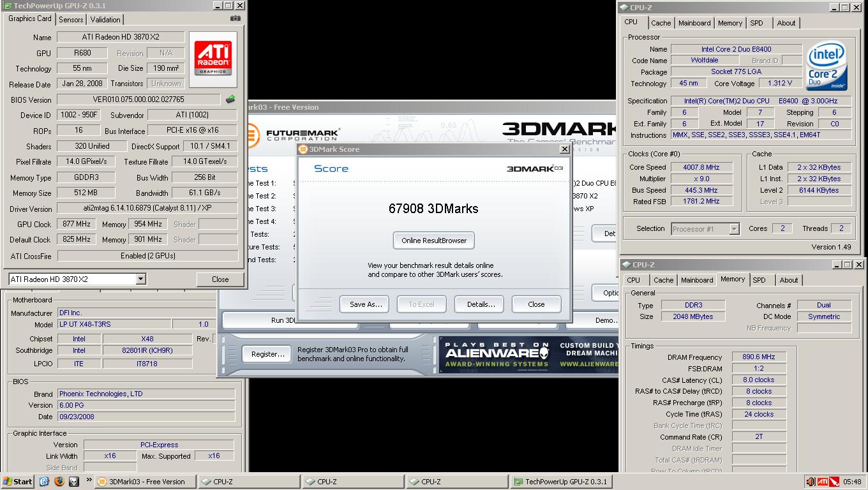Click the Driver Version field in GPU-Z
The height and width of the screenshot is (490, 868).
click(147, 209)
